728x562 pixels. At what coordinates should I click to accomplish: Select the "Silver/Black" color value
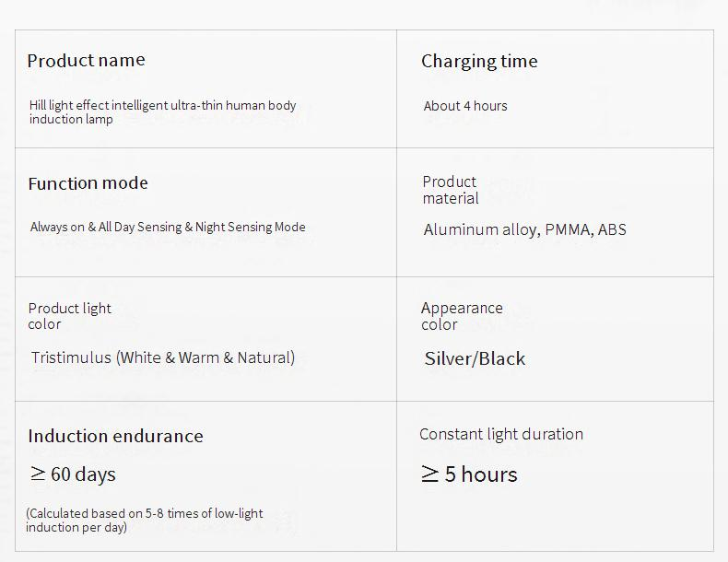click(475, 359)
